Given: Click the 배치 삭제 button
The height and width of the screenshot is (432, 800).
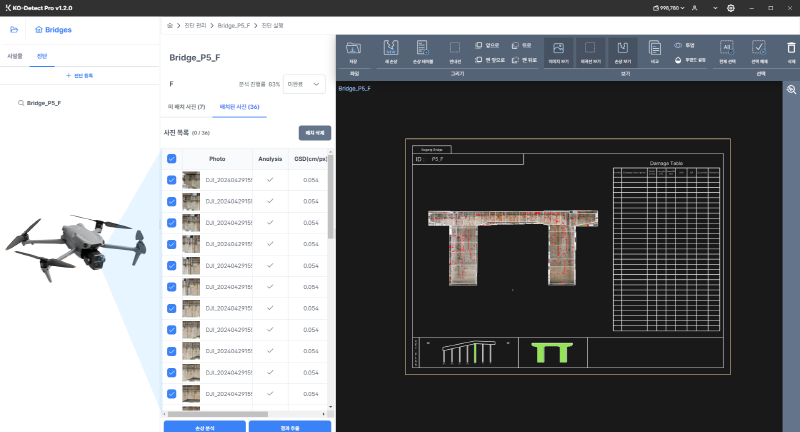Looking at the screenshot, I should click(x=315, y=132).
